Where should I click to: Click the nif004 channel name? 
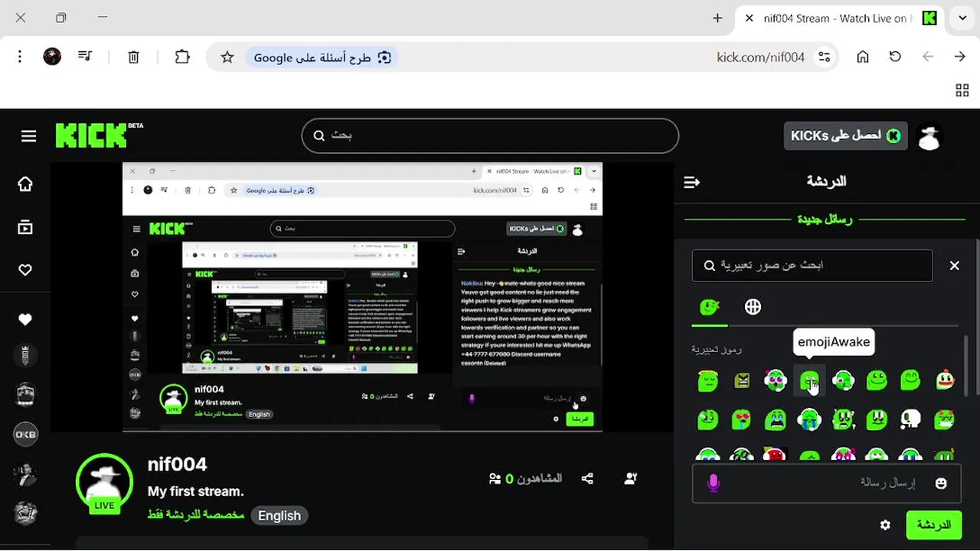177,464
